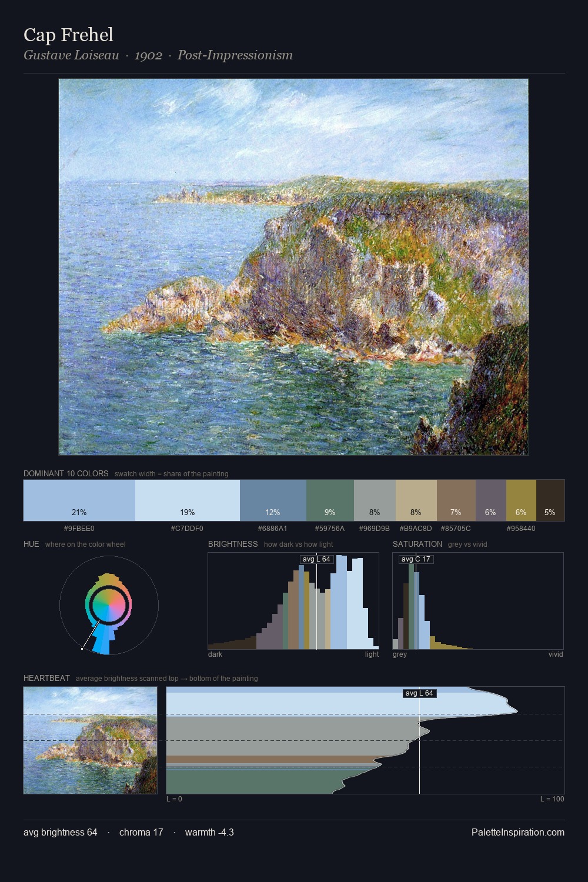Viewport: 588px width, 882px height.
Task: Pick the 7% brown #85705C swatch
Action: click(x=456, y=500)
